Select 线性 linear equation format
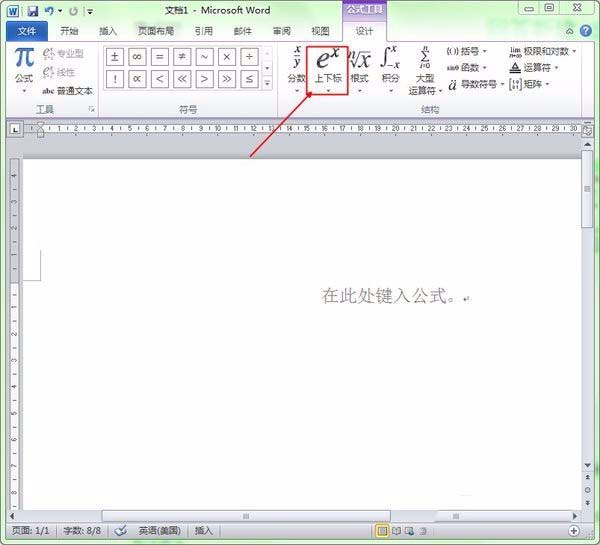 (59, 72)
